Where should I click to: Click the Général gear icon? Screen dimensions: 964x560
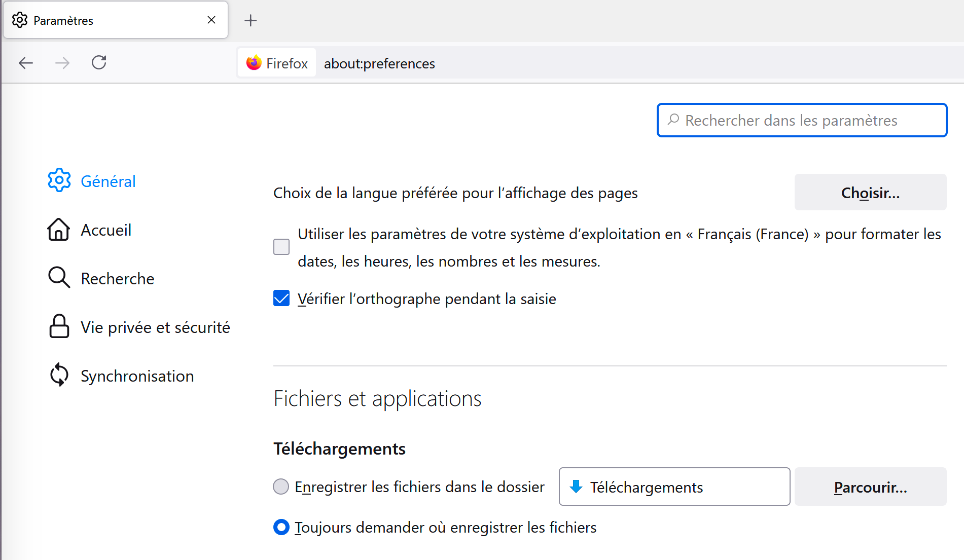point(59,180)
